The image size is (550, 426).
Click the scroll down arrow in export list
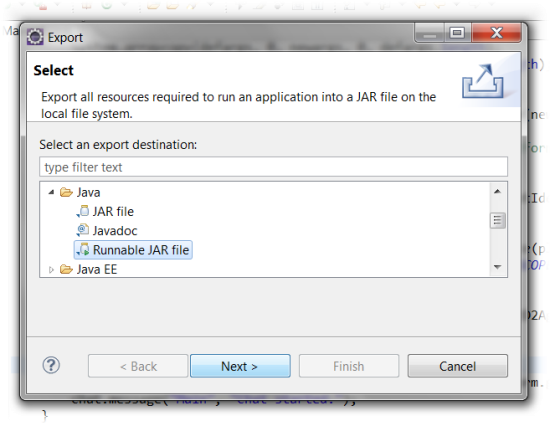497,267
